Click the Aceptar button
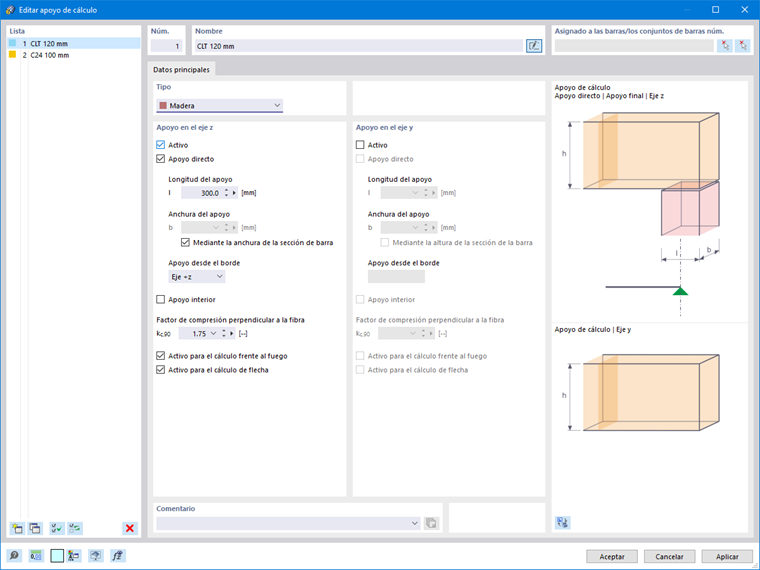760x570 pixels. [x=612, y=556]
